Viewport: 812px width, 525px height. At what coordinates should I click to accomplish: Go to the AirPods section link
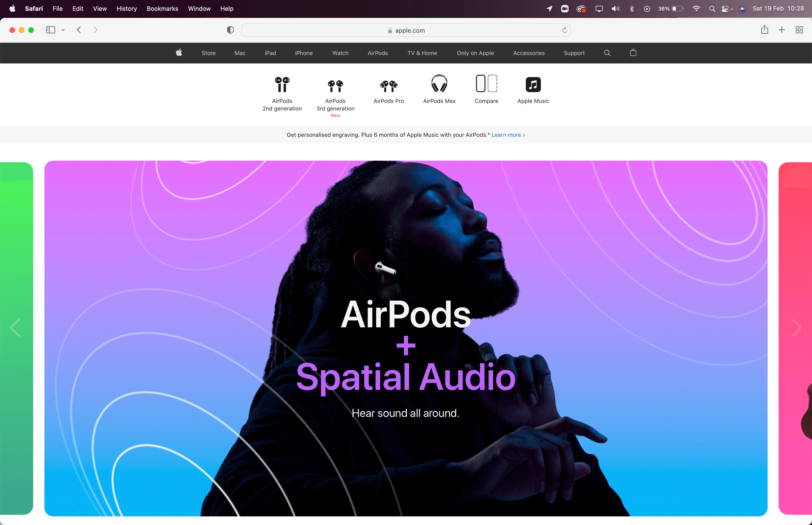tap(378, 53)
